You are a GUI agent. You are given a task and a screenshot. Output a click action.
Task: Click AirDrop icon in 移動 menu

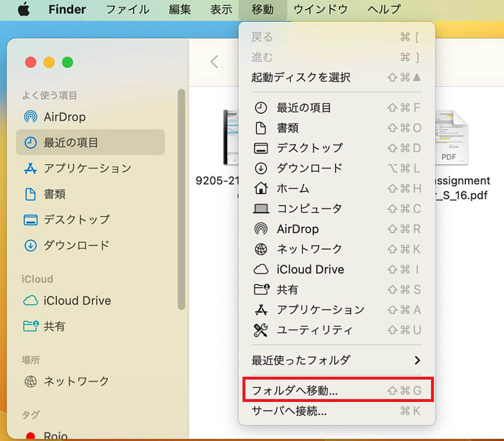[261, 229]
